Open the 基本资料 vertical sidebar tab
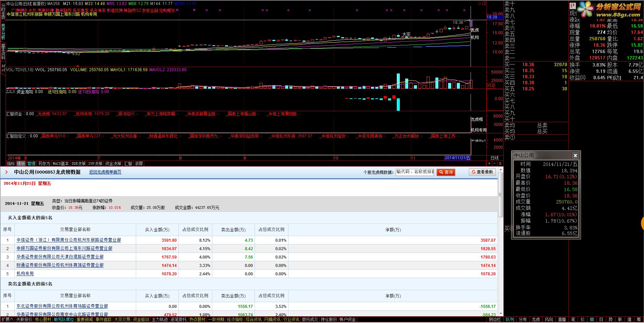 (x=3, y=52)
